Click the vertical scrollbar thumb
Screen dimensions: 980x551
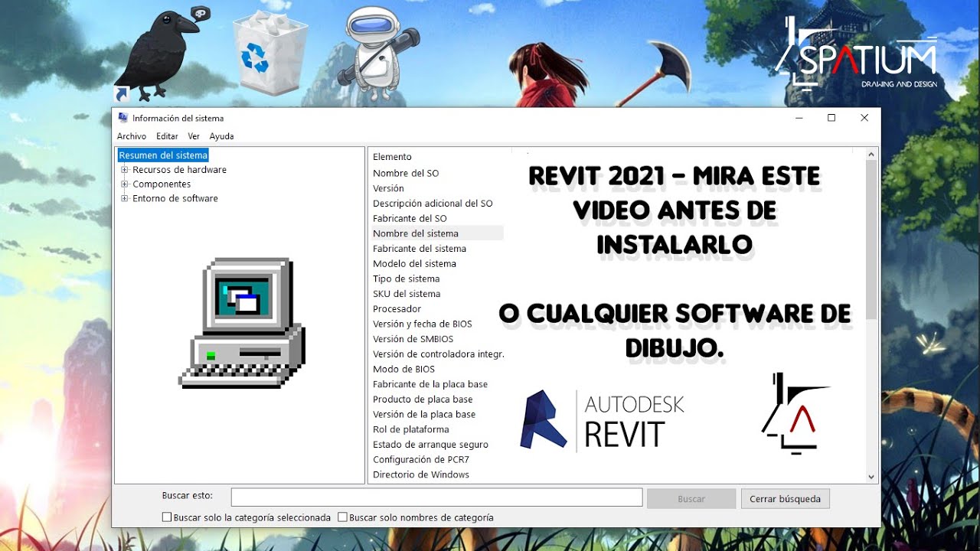tap(871, 239)
